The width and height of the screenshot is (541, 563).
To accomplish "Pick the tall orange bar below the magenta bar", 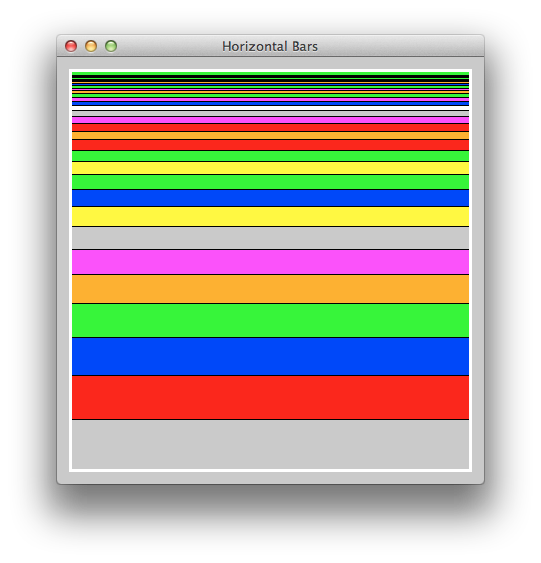I will (270, 289).
